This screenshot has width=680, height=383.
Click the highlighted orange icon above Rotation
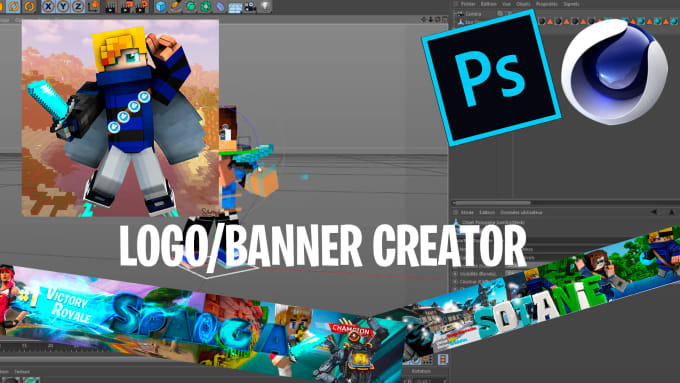tap(442, 360)
